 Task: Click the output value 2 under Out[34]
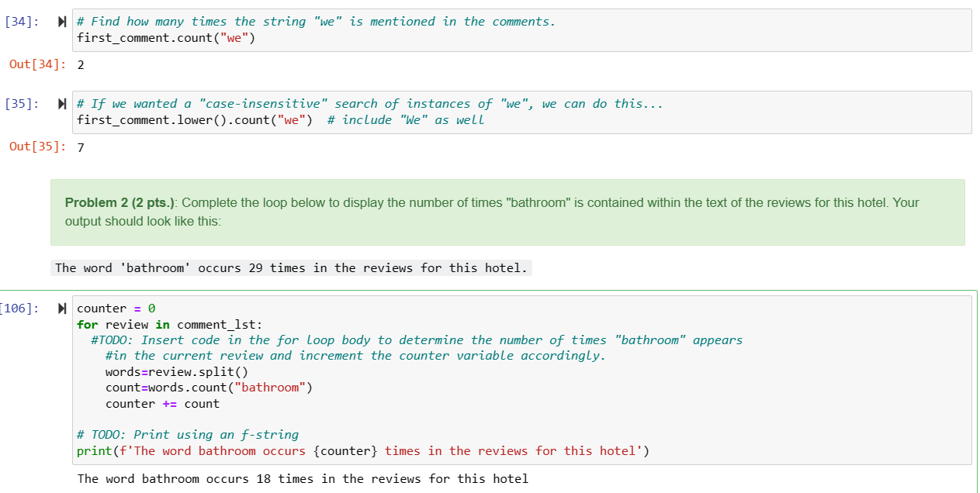(x=81, y=64)
